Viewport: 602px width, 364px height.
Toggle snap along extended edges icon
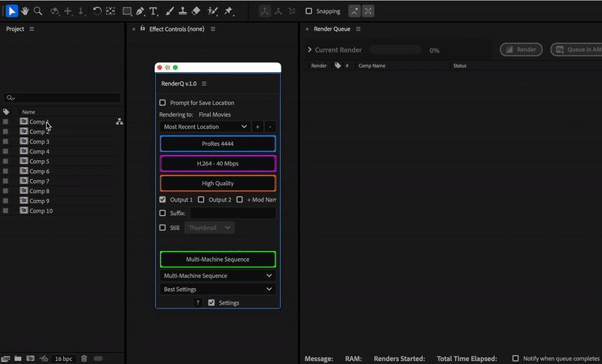[354, 11]
